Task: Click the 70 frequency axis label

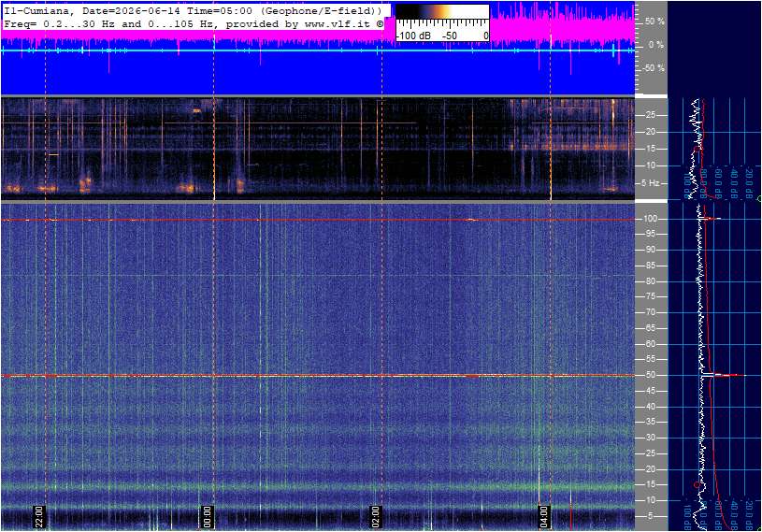Action: (650, 312)
